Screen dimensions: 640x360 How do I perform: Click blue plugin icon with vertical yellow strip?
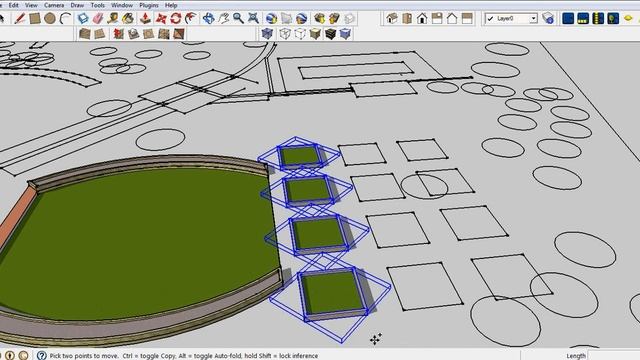(598, 18)
